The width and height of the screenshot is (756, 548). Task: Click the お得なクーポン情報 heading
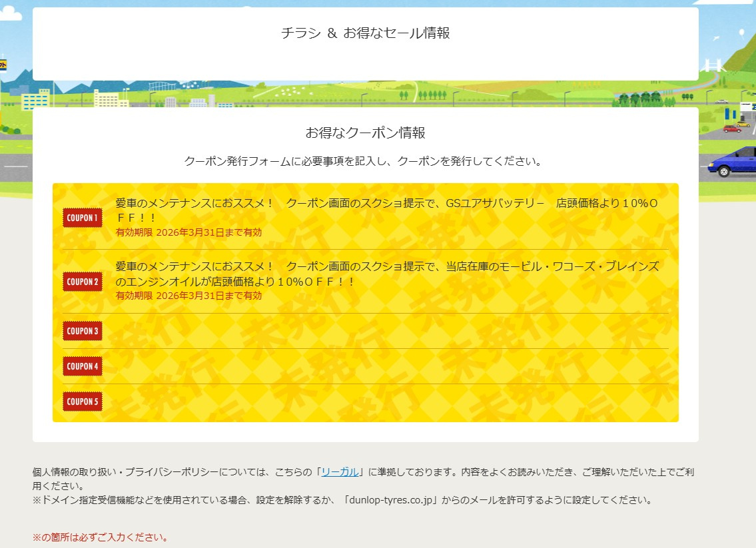[365, 133]
